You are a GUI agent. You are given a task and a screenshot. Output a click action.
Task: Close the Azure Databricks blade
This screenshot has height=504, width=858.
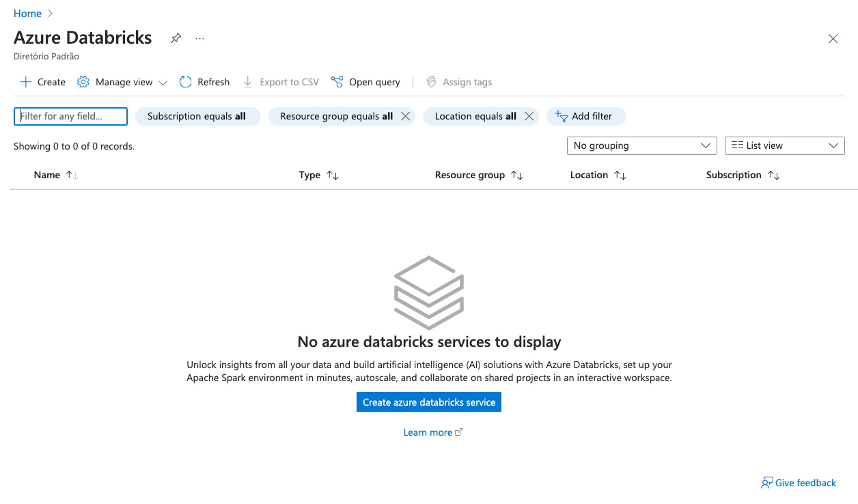click(833, 39)
